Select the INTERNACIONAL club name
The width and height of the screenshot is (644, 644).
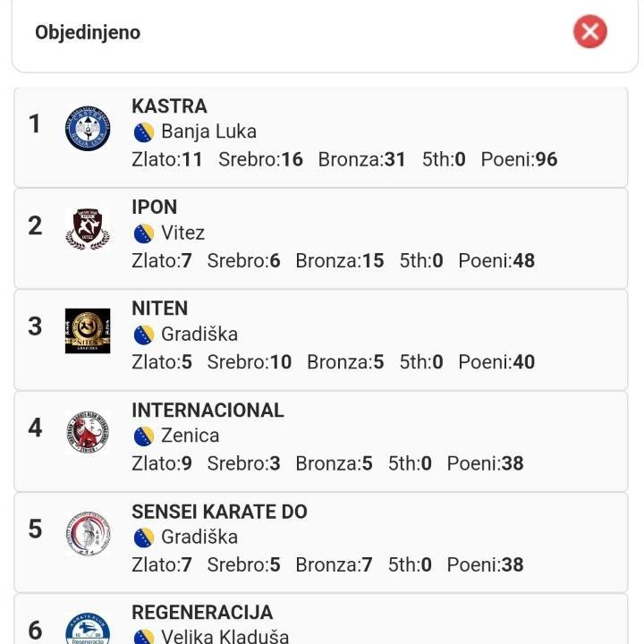click(x=208, y=411)
